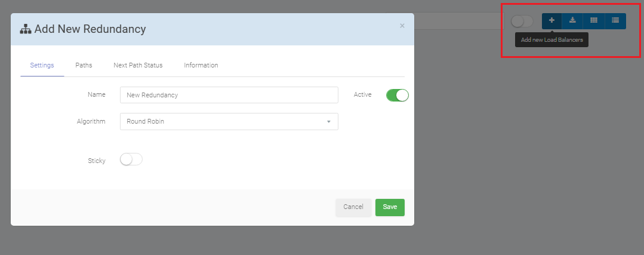
Task: Open the Algorithm dropdown
Action: click(x=229, y=122)
